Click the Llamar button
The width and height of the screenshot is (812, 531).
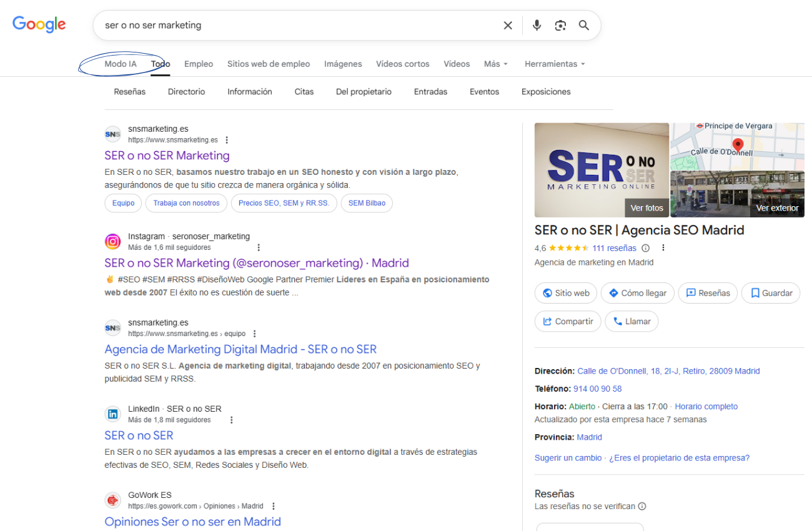[x=631, y=321]
